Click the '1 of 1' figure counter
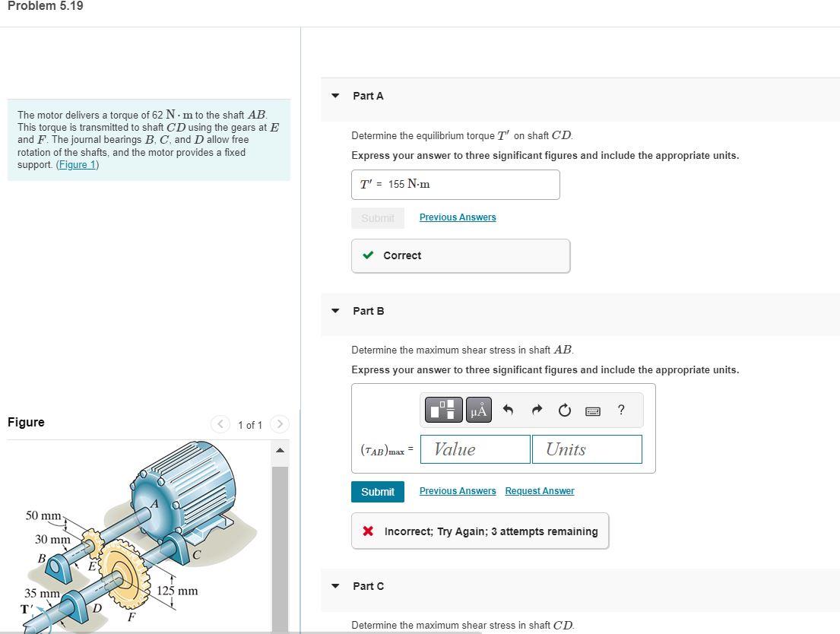 coord(250,425)
